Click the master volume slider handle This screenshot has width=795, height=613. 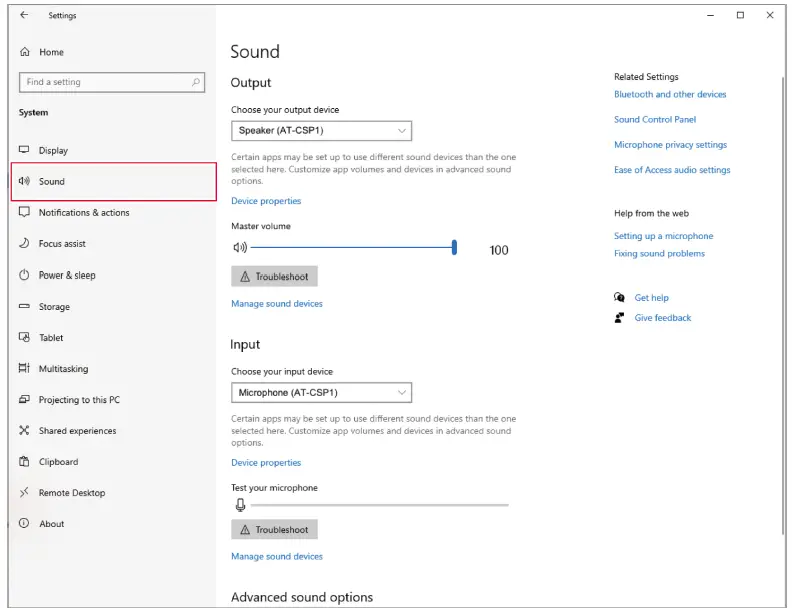tap(454, 248)
